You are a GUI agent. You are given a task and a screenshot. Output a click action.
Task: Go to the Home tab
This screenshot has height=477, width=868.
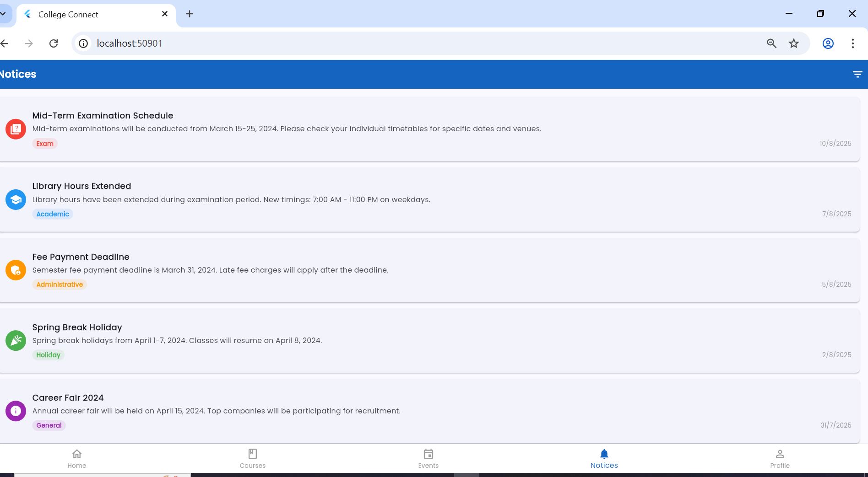click(76, 459)
